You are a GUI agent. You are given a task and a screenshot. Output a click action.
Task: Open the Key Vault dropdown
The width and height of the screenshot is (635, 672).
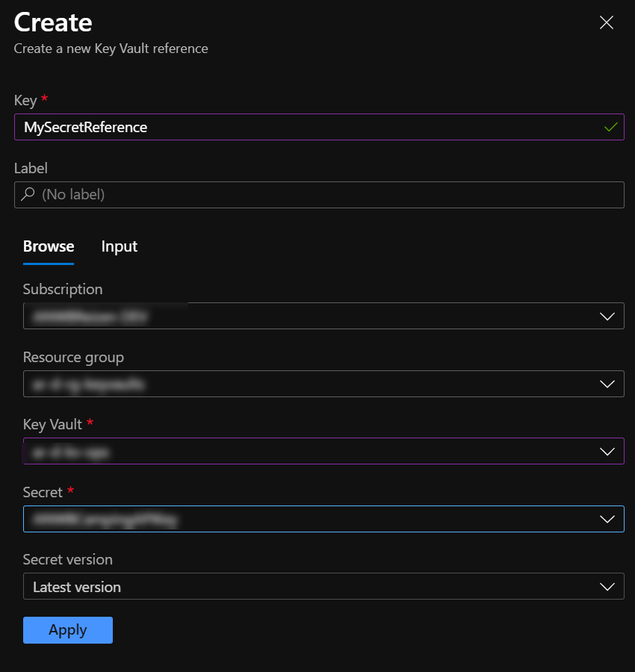coord(323,451)
